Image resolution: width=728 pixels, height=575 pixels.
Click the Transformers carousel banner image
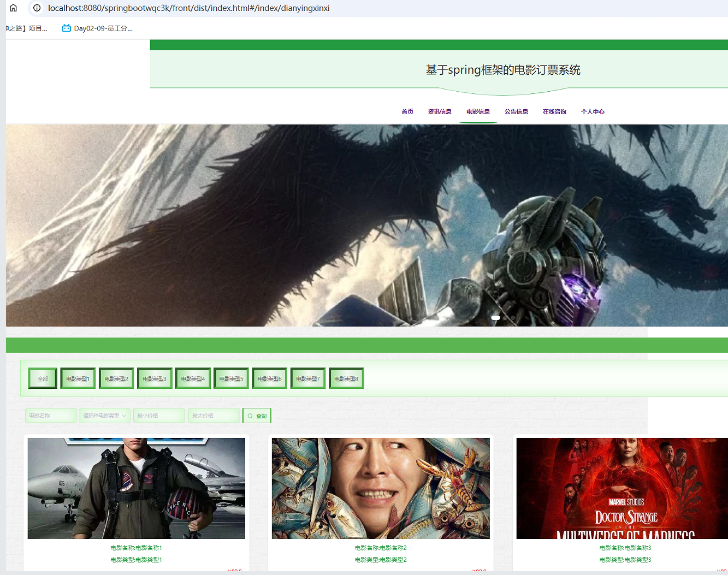367,225
